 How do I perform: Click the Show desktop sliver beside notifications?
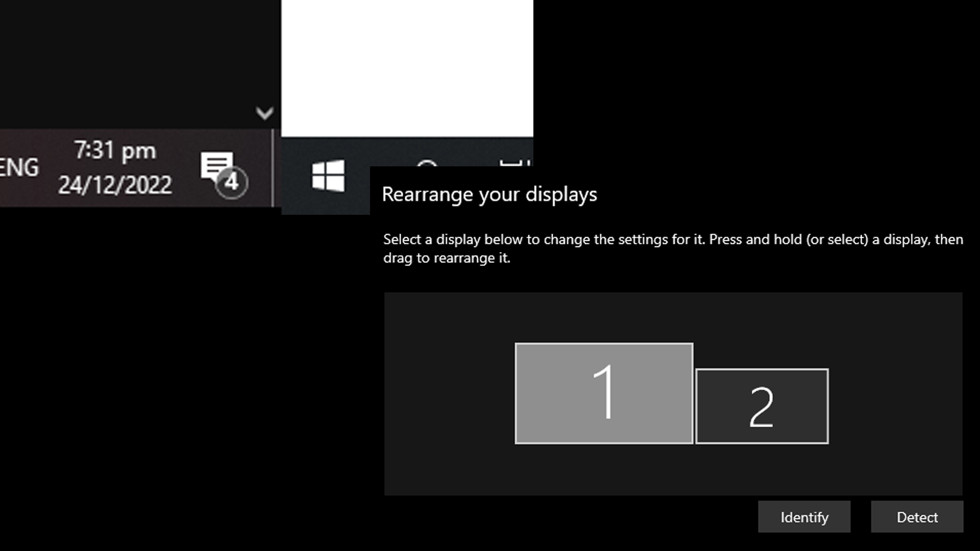pyautogui.click(x=276, y=168)
